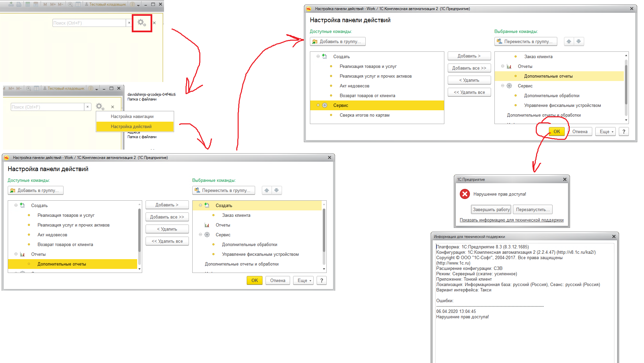Viewport: 644px width, 363px height.
Task: Click the red error icon in the alert
Action: 465,194
